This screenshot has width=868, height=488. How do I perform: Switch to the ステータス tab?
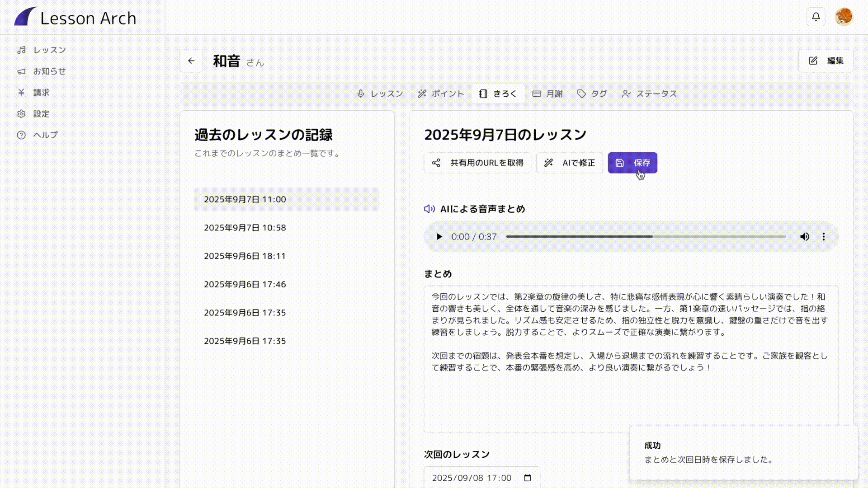tap(649, 94)
